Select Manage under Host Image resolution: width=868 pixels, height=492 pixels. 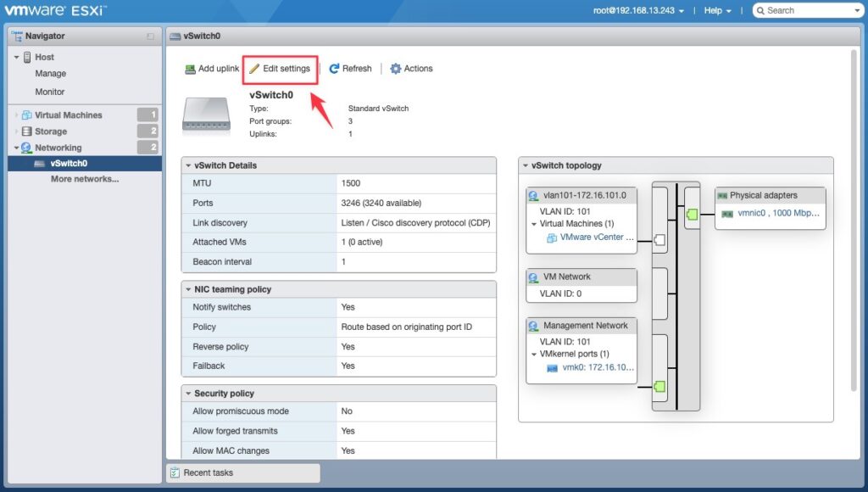(50, 74)
